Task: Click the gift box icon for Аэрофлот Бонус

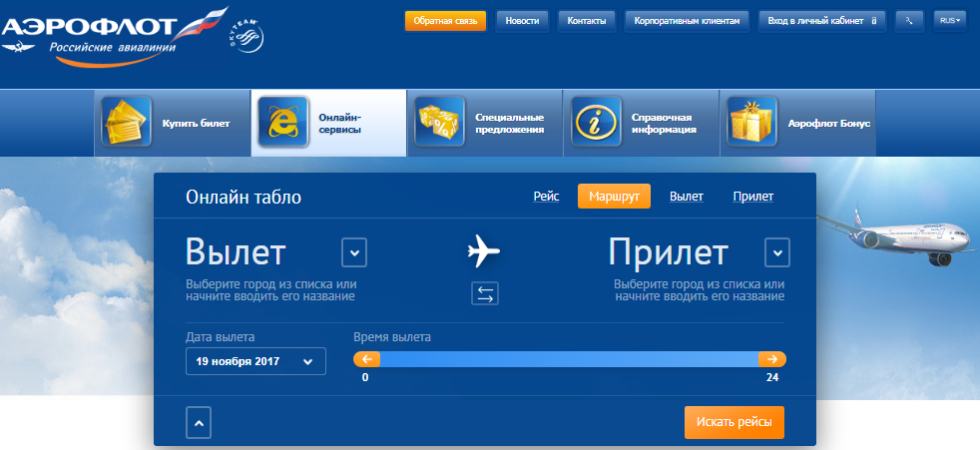Action: pos(752,123)
